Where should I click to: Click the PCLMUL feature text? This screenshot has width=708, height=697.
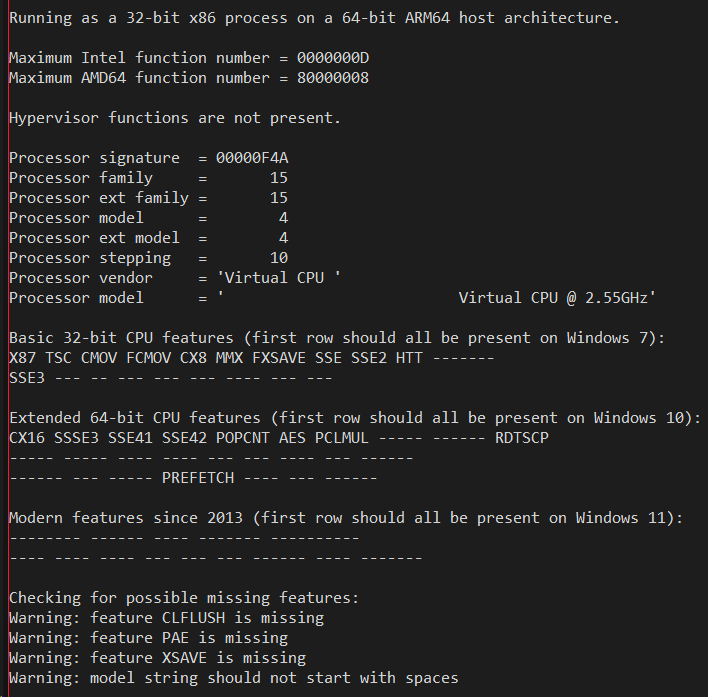point(342,437)
